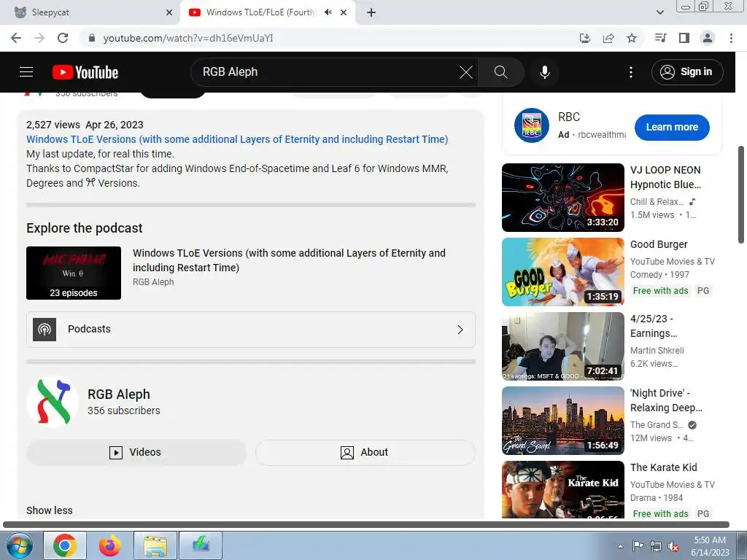
Task: Go to YouTube home via logo
Action: (x=85, y=72)
